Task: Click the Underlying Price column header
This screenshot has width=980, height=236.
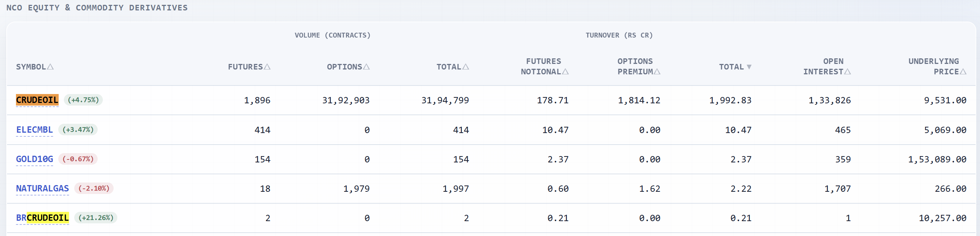Action: point(937,67)
